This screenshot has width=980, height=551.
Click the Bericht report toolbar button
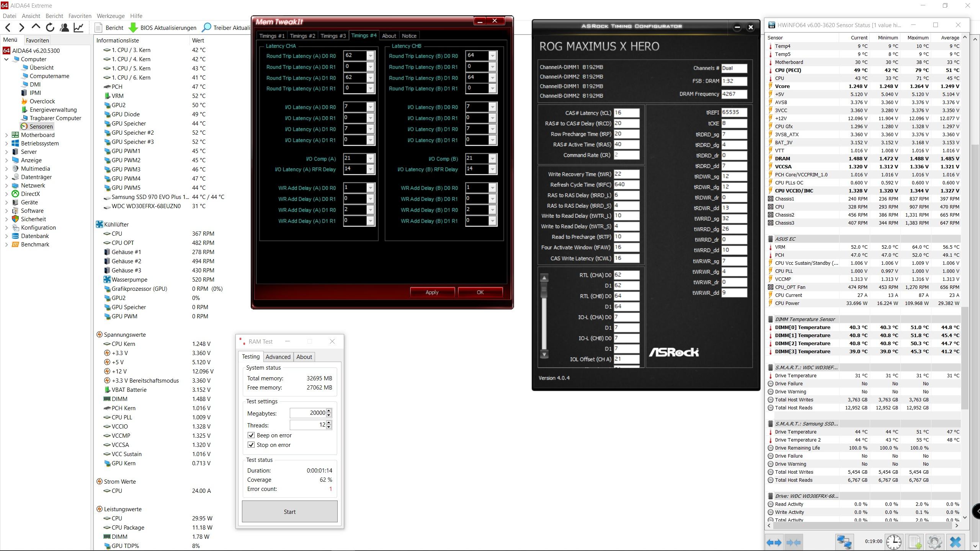[x=109, y=28]
